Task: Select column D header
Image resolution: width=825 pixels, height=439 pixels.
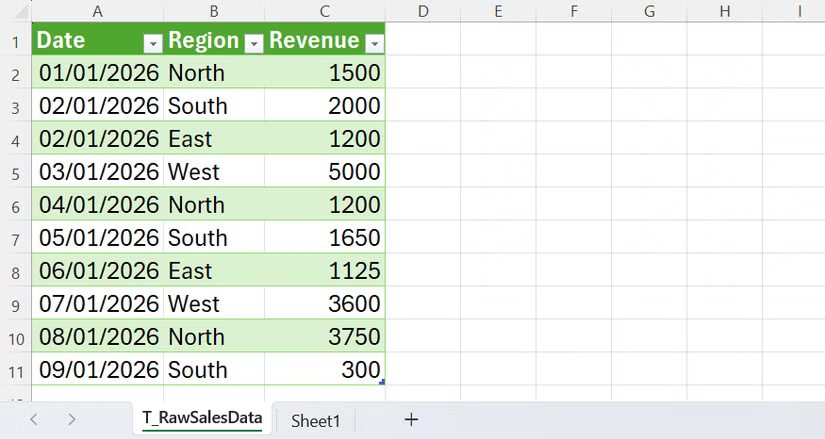Action: [423, 11]
